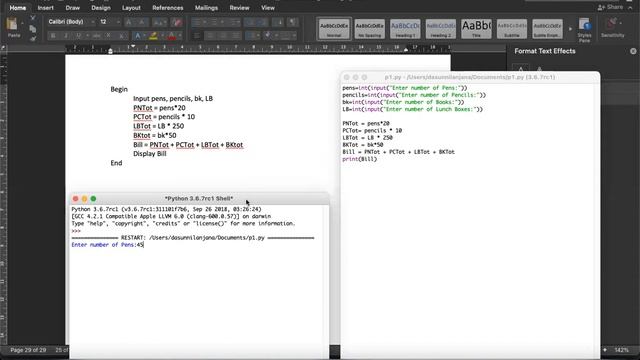The width and height of the screenshot is (640, 360).
Task: Click the Paste clipboard icon
Action: point(12,24)
